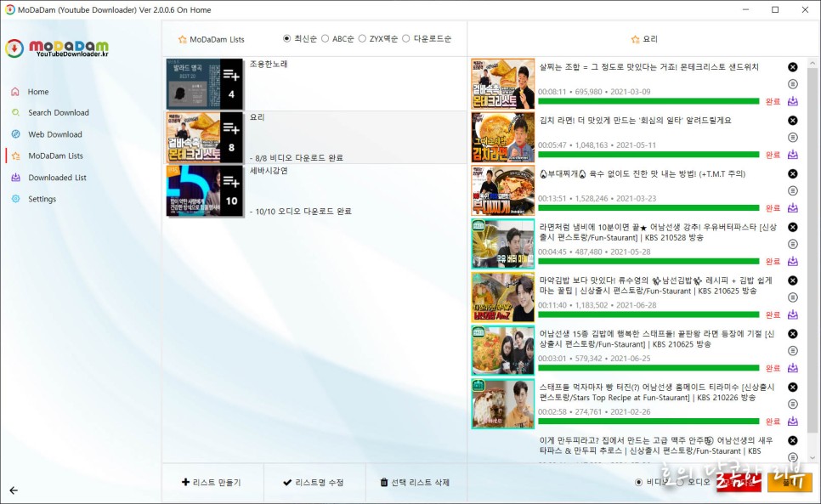Remove the 새우 타파스 video
Image resolution: width=821 pixels, height=504 pixels.
[x=793, y=440]
